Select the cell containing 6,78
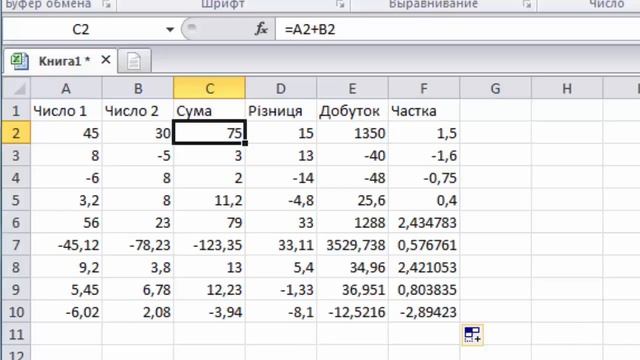This screenshot has height=360, width=640. (138, 289)
